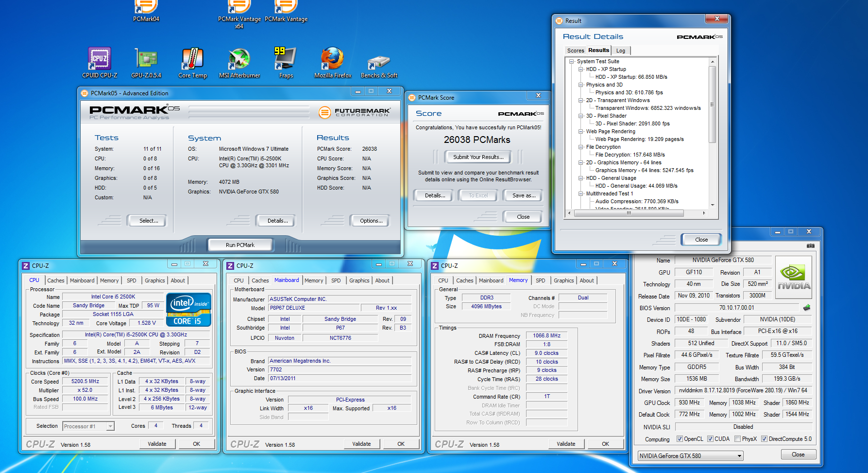The height and width of the screenshot is (473, 868).
Task: Switch to the Scores tab in Result
Action: (576, 51)
